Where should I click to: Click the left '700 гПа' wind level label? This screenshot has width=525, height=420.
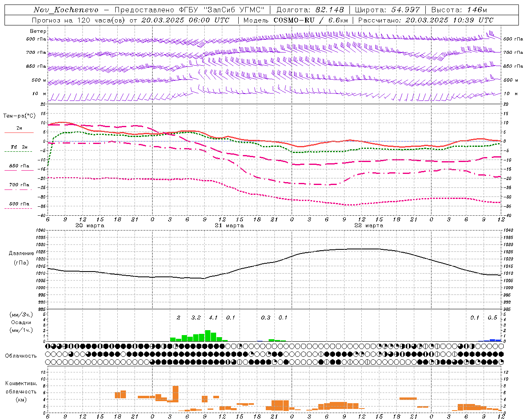click(36, 52)
